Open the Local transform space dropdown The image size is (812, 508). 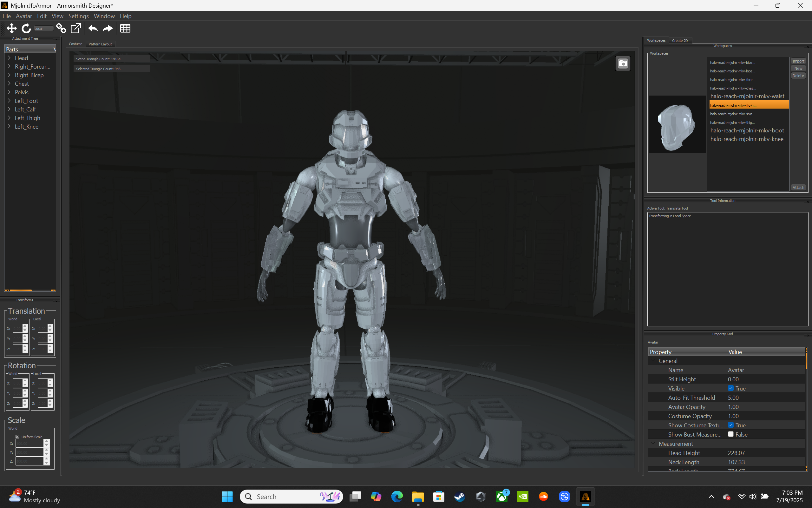(x=44, y=29)
